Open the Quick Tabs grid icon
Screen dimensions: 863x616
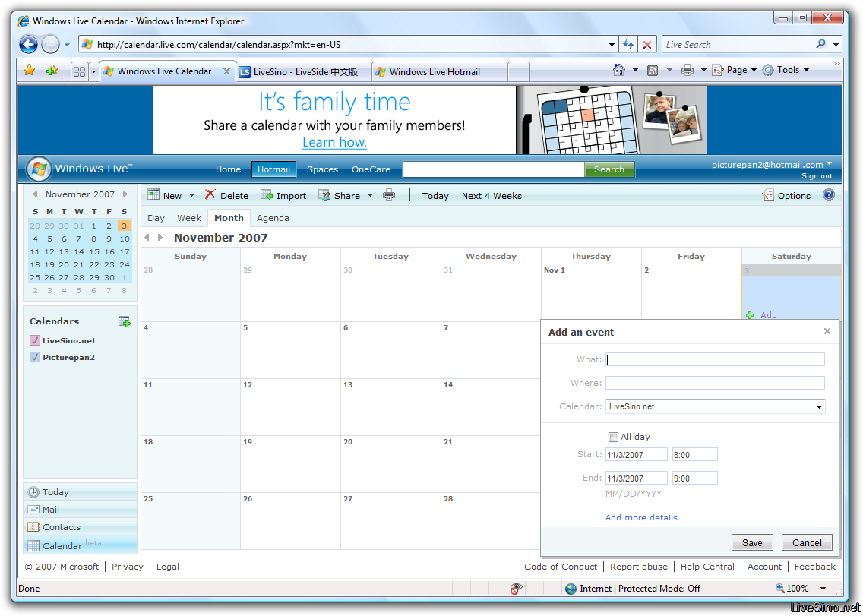79,71
